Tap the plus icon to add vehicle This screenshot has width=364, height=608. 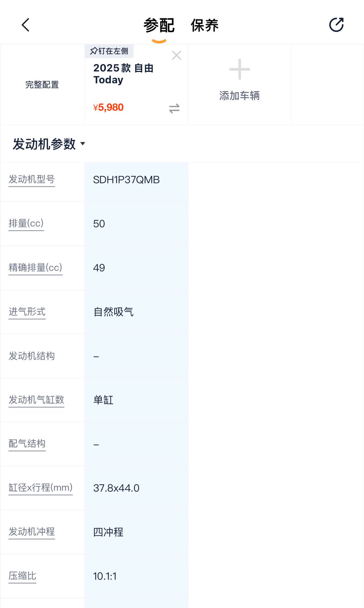coord(239,69)
